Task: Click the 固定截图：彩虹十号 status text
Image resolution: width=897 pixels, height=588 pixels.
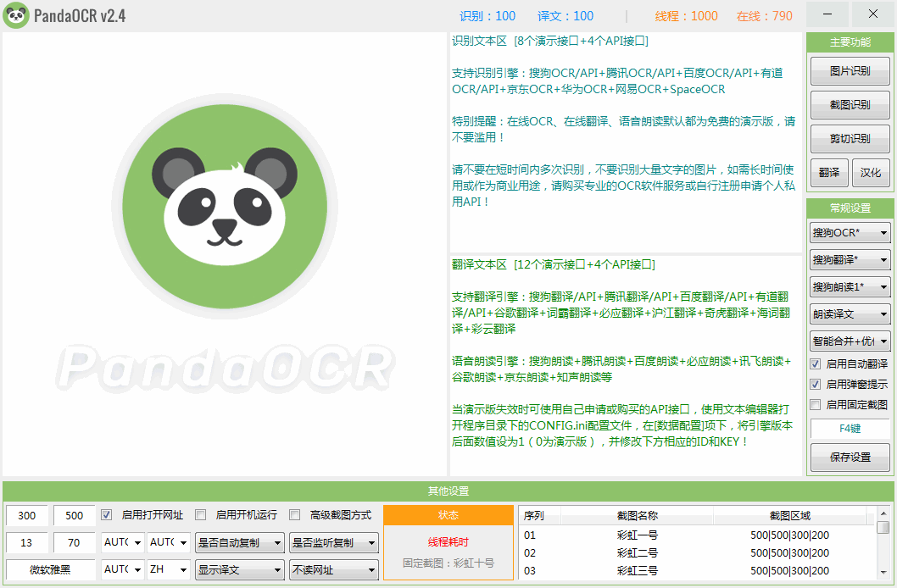Action: coord(448,563)
